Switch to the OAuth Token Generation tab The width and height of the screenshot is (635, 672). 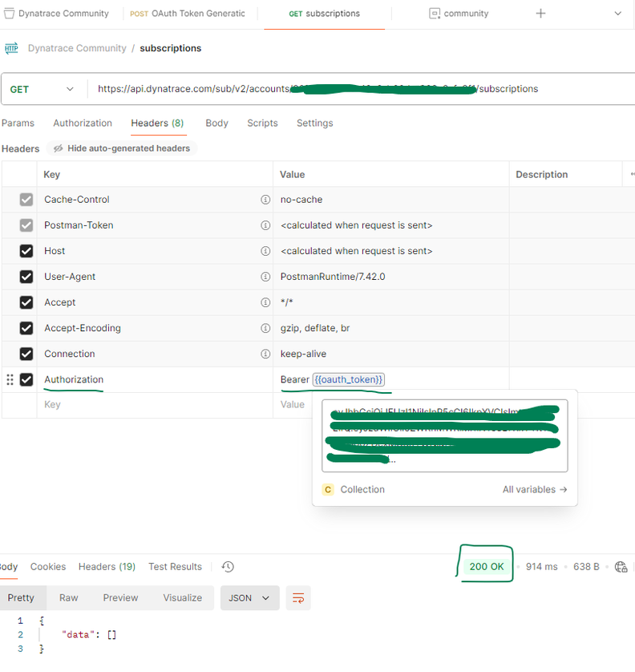pos(188,14)
